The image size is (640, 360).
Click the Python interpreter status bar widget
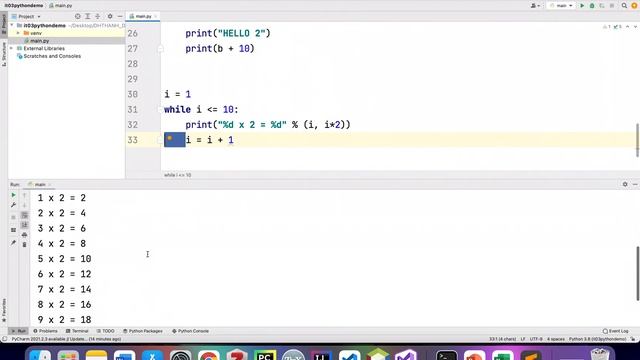597,339
